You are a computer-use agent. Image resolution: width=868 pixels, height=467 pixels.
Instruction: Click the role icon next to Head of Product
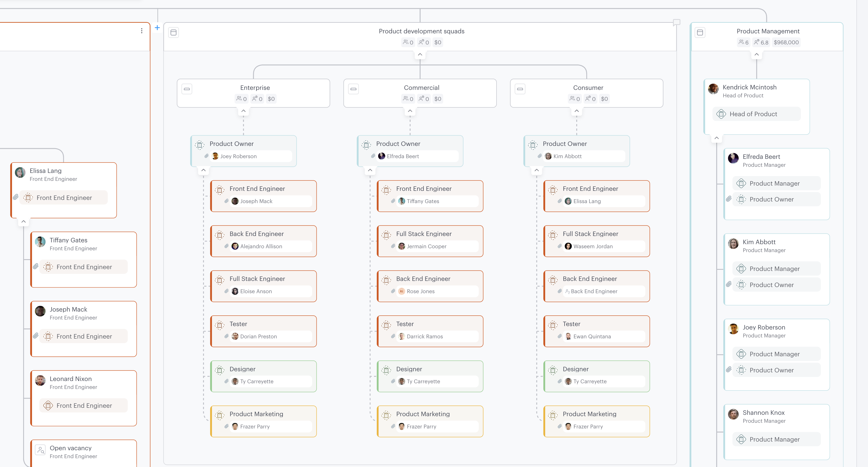[721, 114]
